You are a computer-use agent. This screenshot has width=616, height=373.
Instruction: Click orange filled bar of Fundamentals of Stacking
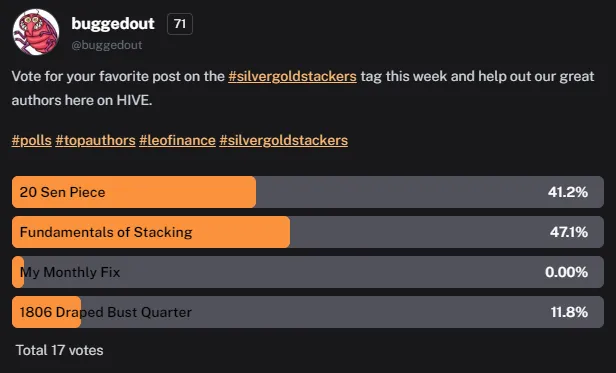coord(151,232)
